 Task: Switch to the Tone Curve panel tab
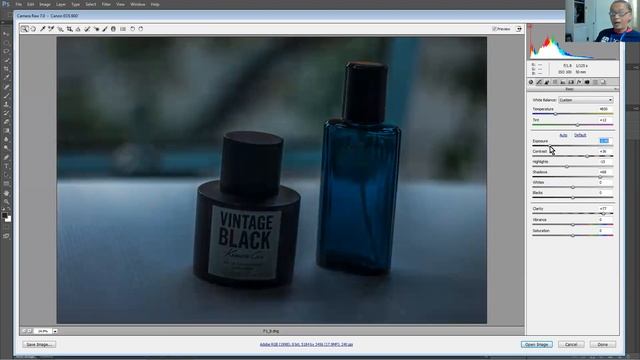(539, 82)
